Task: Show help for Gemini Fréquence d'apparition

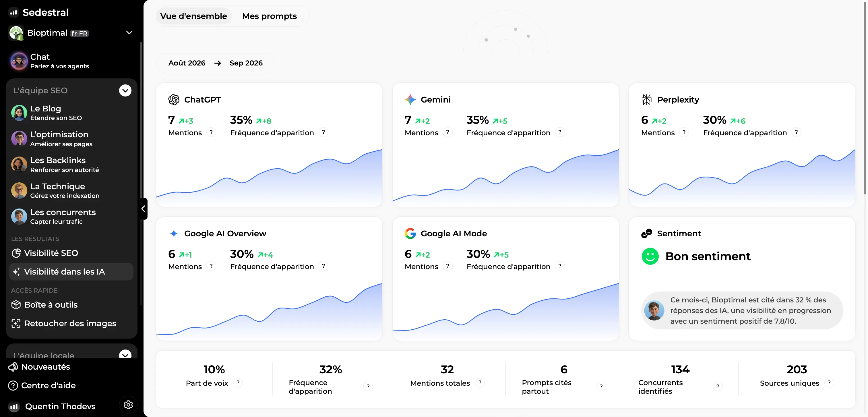Action: coord(560,132)
